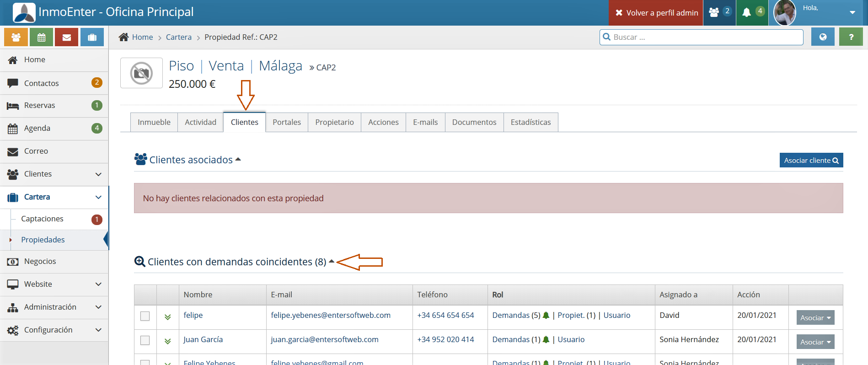Open Asociar dropdown for Juan García row
Screen dimensions: 868x365
click(815, 342)
